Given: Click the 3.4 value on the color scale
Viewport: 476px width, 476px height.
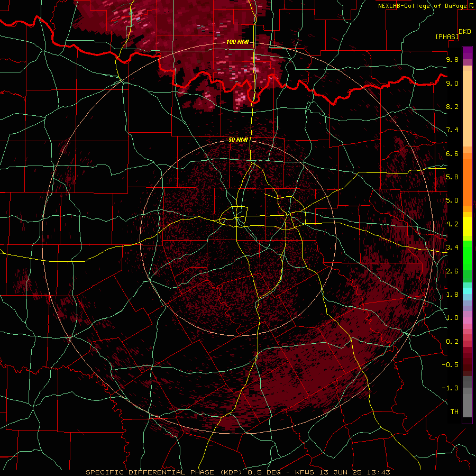Looking at the screenshot, I should click(x=452, y=248).
